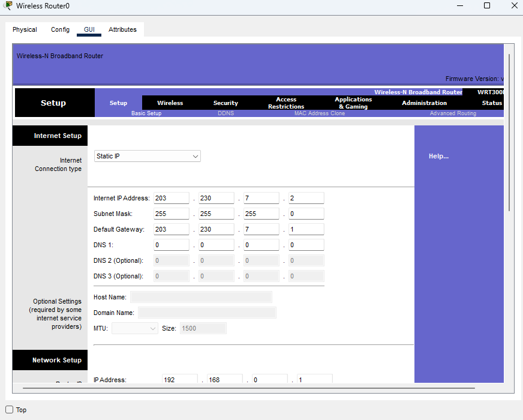Image resolution: width=523 pixels, height=420 pixels.
Task: Go to MAC Address Clone submenu
Action: tap(320, 113)
